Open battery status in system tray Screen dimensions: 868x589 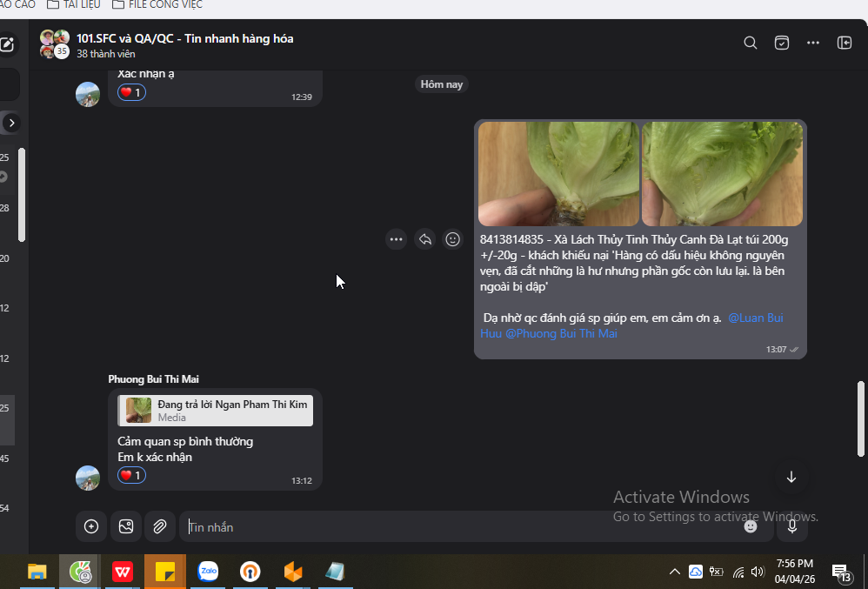(717, 572)
